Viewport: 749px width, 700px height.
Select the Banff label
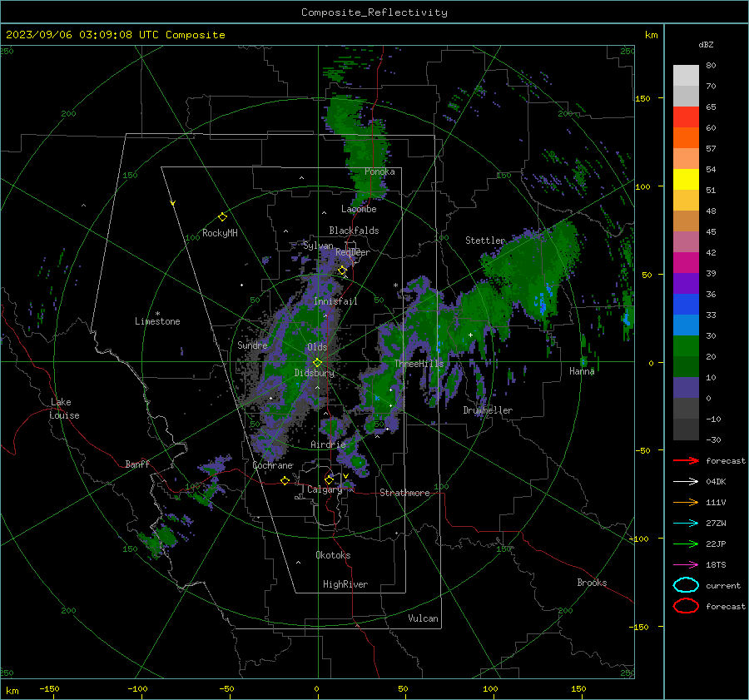[137, 464]
